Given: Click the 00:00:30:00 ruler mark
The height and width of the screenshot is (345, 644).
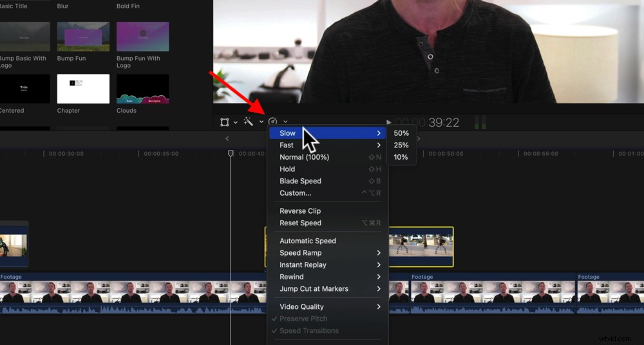Looking at the screenshot, I should 66,154.
